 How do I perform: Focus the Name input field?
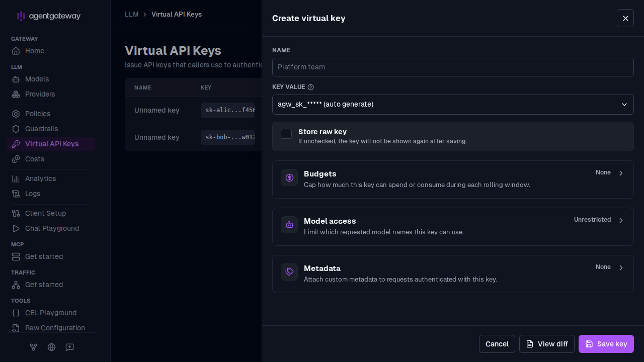pyautogui.click(x=453, y=67)
